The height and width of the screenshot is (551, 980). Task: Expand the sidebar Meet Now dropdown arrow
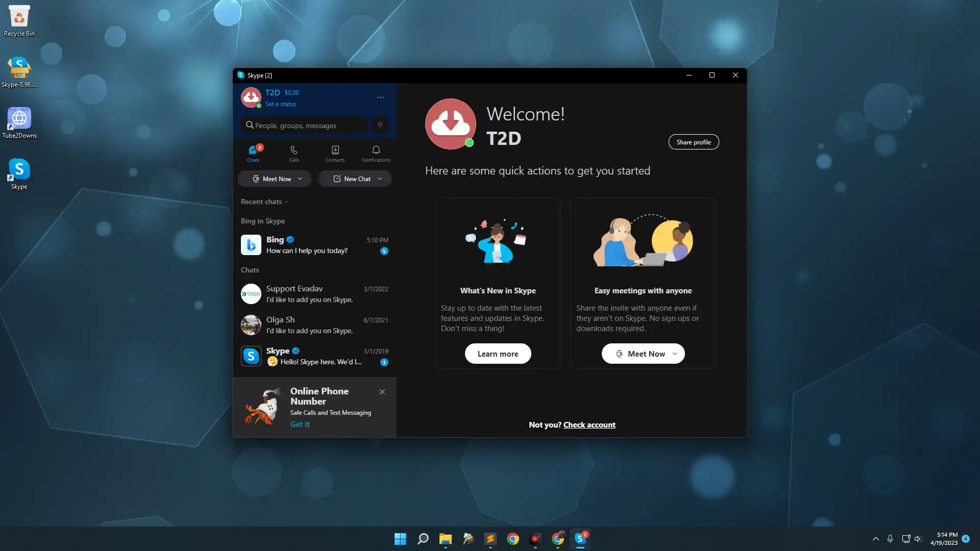(x=300, y=179)
